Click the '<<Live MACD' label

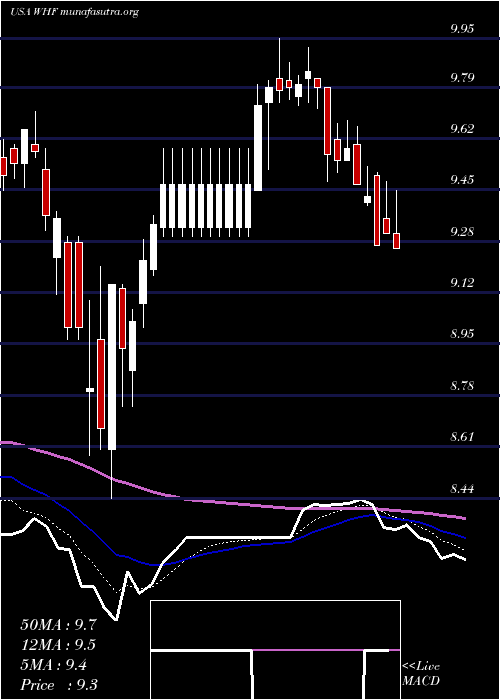click(421, 674)
